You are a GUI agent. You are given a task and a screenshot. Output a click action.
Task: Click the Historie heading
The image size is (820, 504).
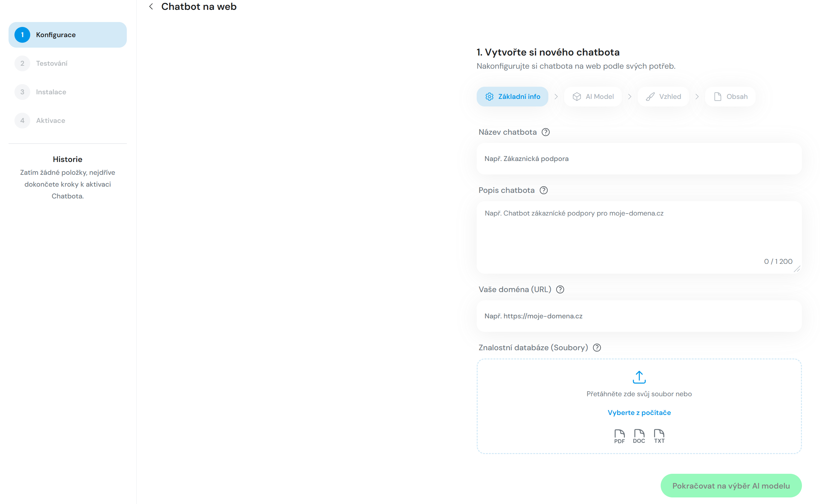[x=68, y=159]
